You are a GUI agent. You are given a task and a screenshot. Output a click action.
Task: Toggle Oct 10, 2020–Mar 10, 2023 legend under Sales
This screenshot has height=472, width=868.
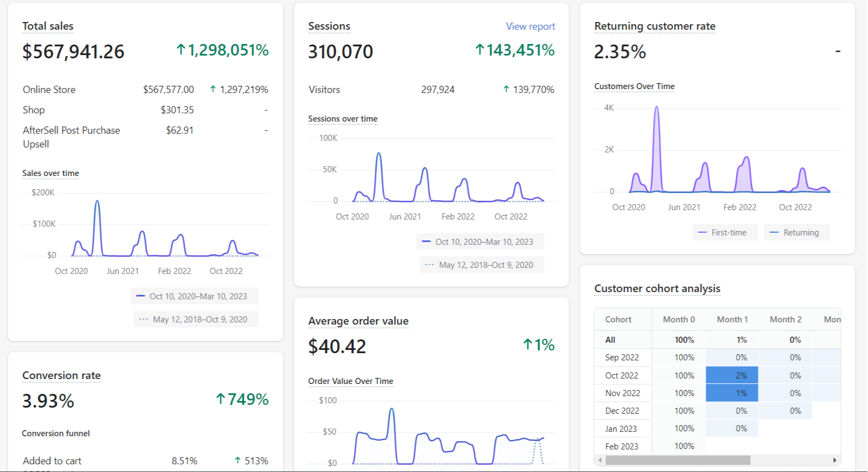pos(194,296)
